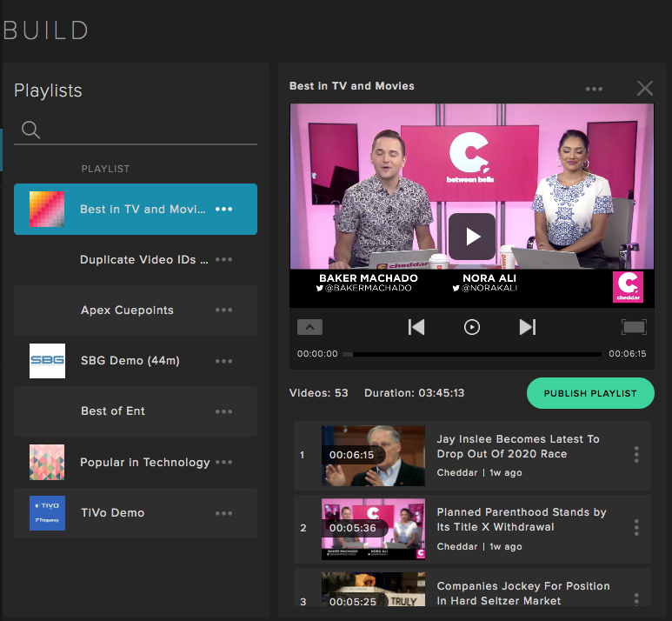Viewport: 672px width, 621px height.
Task: Open options for the Jay Inslee video
Action: click(636, 455)
